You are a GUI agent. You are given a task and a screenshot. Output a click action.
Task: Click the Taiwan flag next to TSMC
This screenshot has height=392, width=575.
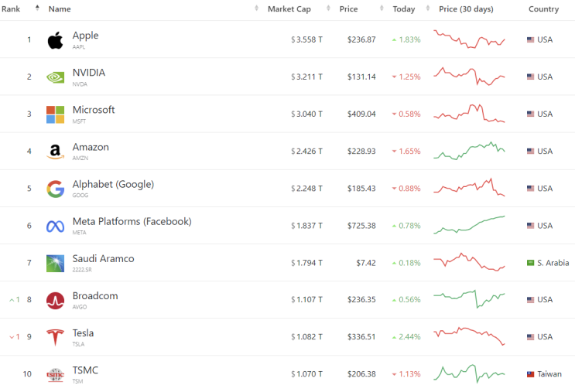[531, 374]
